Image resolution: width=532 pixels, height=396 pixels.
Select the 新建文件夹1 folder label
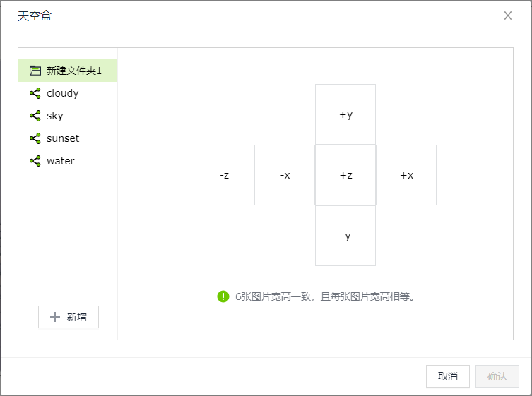click(x=74, y=71)
